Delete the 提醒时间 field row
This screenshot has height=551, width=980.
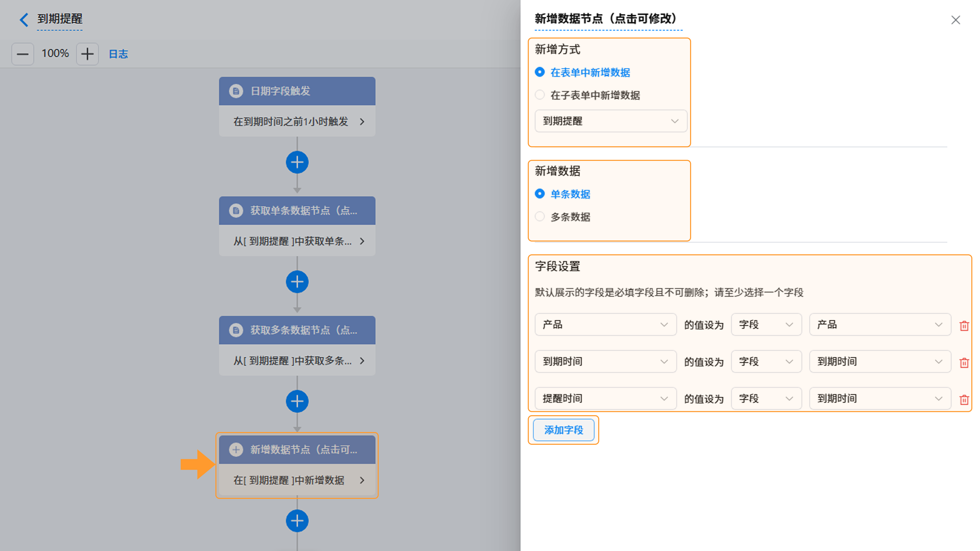tap(964, 400)
